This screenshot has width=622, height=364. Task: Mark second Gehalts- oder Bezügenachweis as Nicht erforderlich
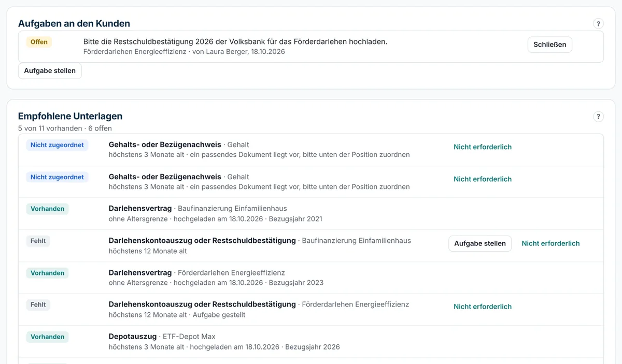pyautogui.click(x=483, y=179)
